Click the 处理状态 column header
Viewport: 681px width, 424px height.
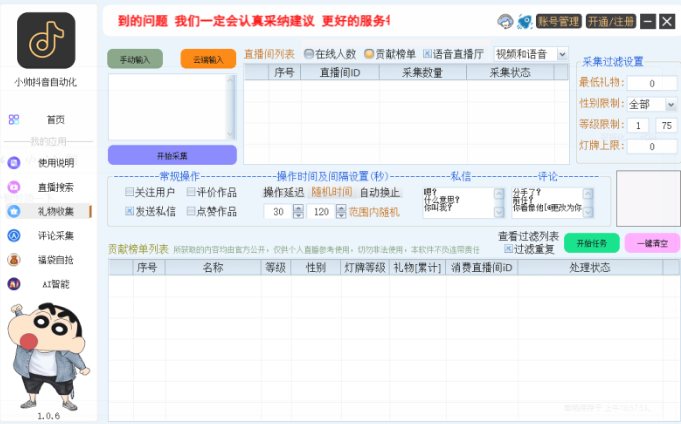click(590, 267)
